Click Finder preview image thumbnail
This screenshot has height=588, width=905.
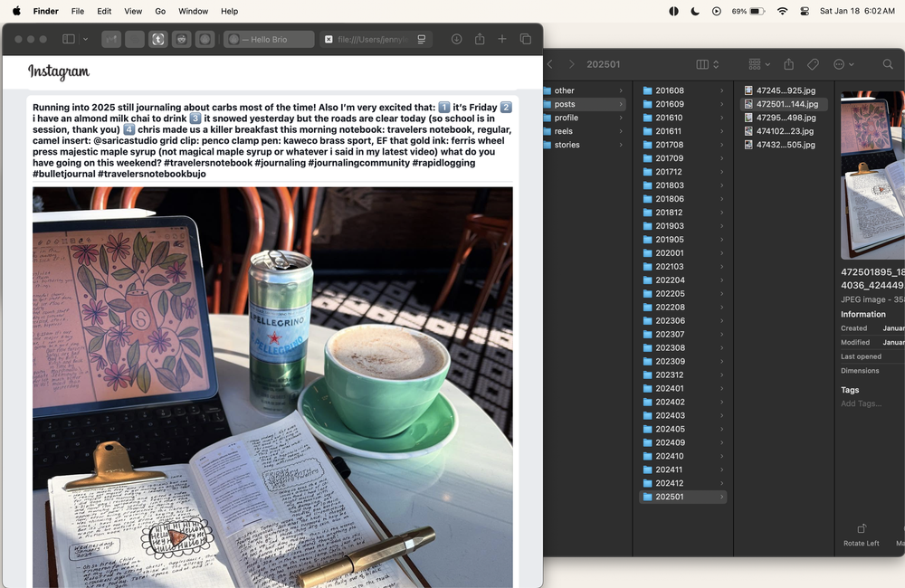(x=872, y=175)
